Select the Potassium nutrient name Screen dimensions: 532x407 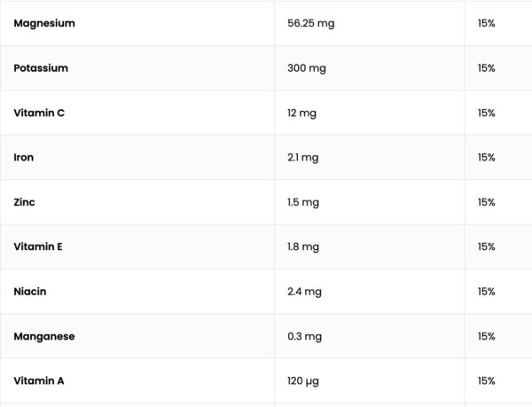coord(41,68)
